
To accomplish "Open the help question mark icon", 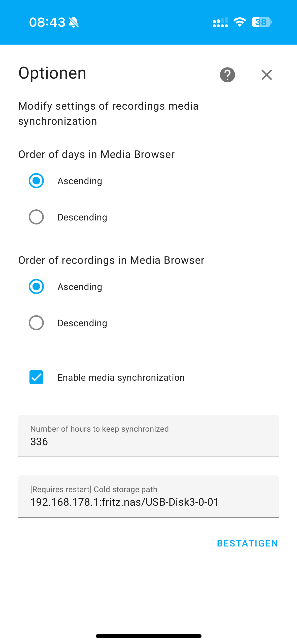I will coord(227,75).
